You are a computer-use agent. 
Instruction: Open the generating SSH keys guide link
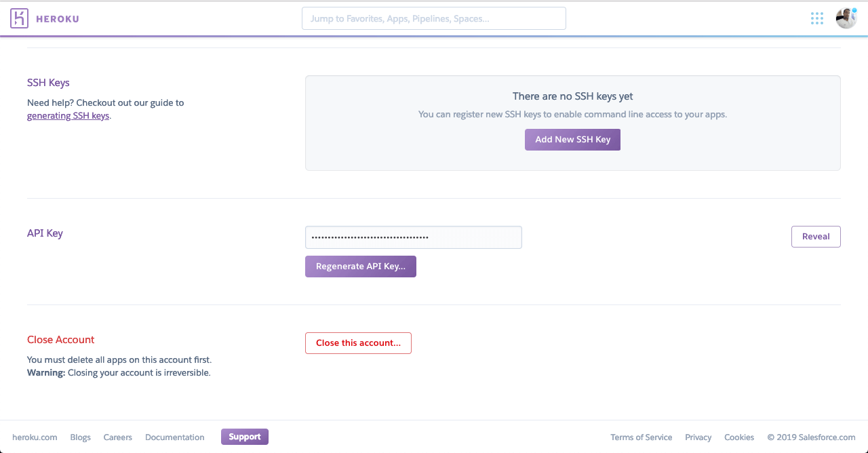[x=68, y=116]
